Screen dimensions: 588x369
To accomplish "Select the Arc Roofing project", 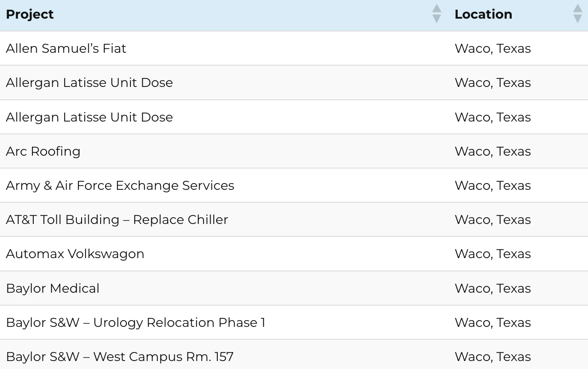I will [x=43, y=151].
